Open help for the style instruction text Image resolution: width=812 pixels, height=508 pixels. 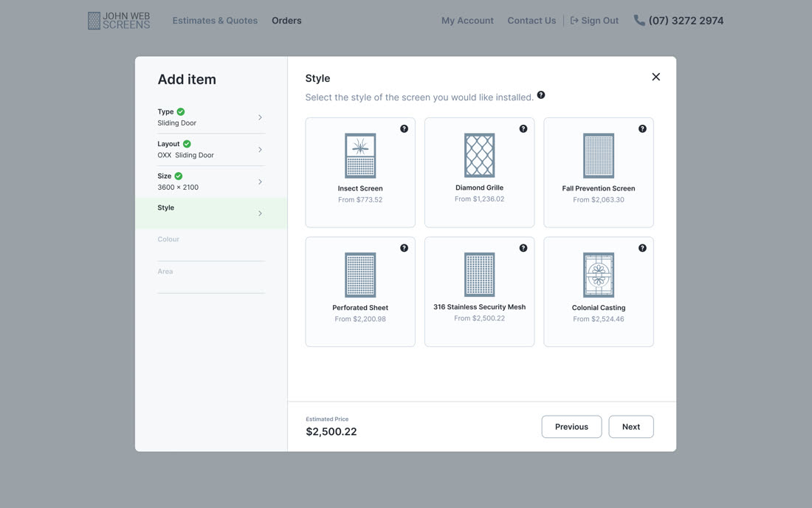pos(540,95)
